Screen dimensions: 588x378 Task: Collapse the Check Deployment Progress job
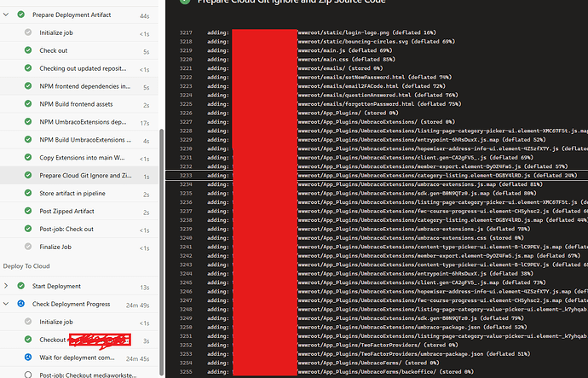click(x=6, y=304)
